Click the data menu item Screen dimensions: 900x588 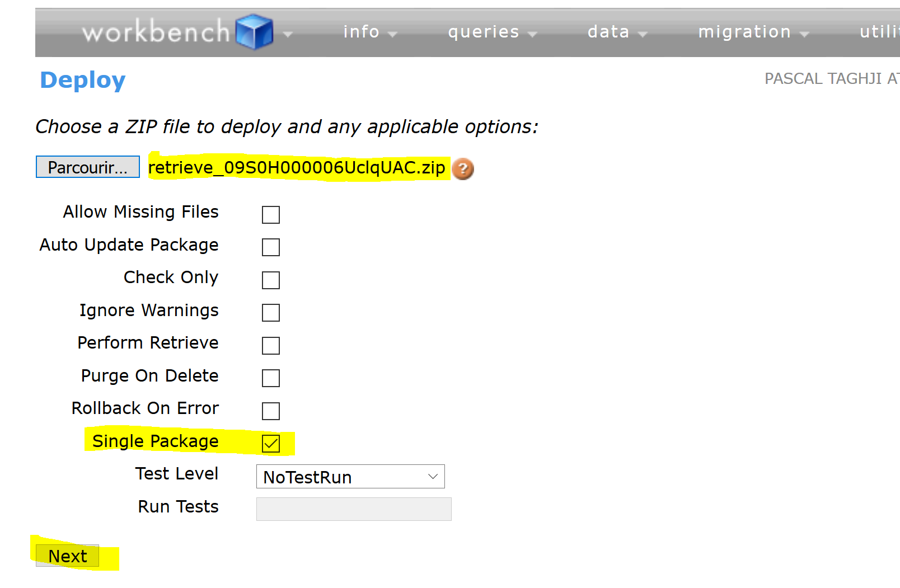click(608, 32)
